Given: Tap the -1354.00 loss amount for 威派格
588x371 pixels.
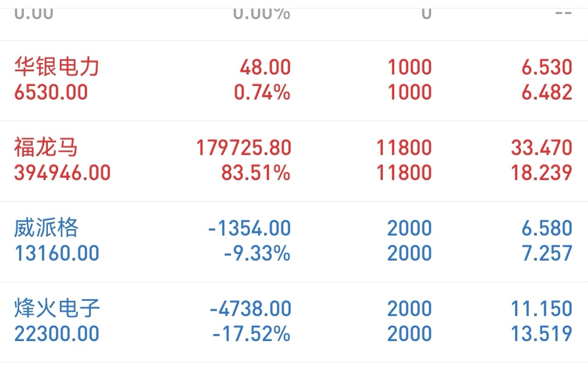Looking at the screenshot, I should pyautogui.click(x=249, y=228).
